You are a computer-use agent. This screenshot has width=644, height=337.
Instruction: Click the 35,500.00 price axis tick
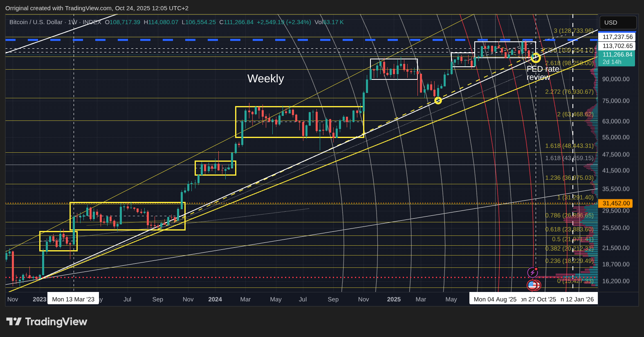tap(616, 189)
